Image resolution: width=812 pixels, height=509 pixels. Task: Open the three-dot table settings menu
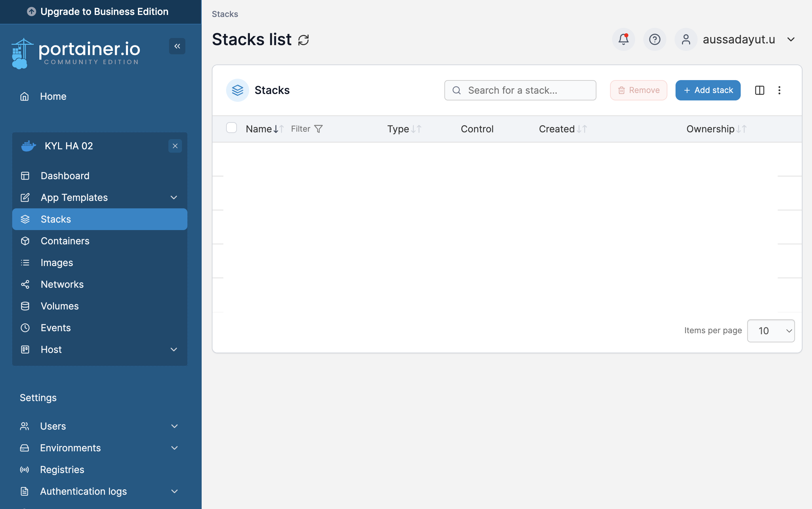coord(779,90)
